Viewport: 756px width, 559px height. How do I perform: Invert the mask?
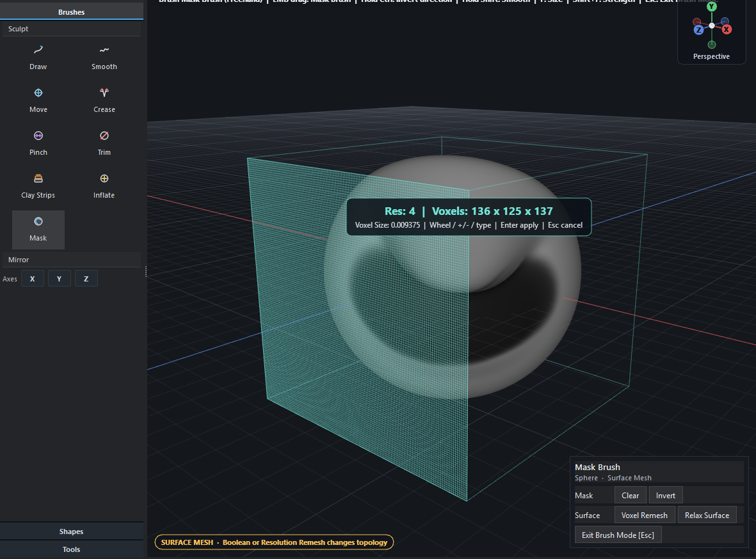(x=665, y=496)
